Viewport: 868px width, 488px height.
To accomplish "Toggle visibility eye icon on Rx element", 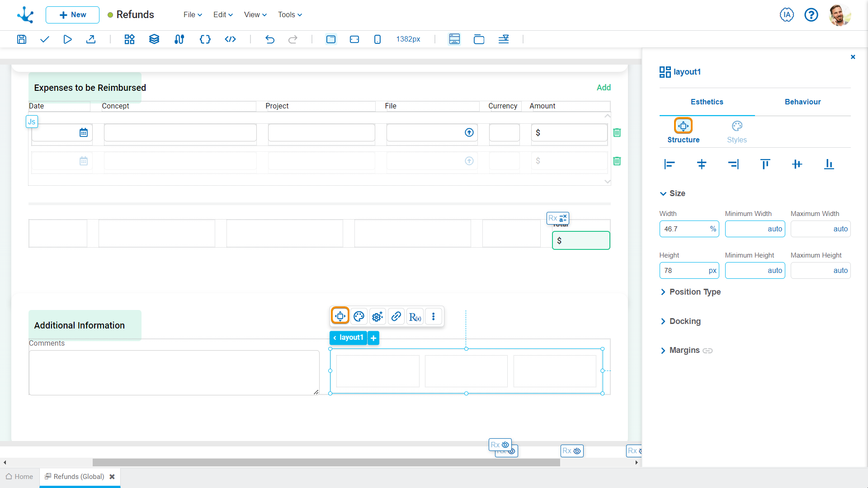I will [506, 445].
